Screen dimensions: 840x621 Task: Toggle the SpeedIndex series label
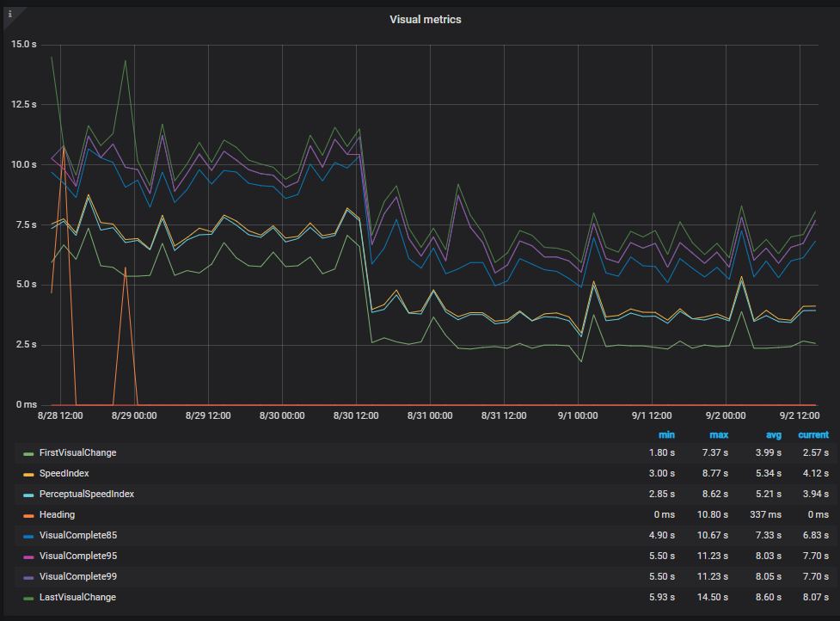tap(64, 474)
